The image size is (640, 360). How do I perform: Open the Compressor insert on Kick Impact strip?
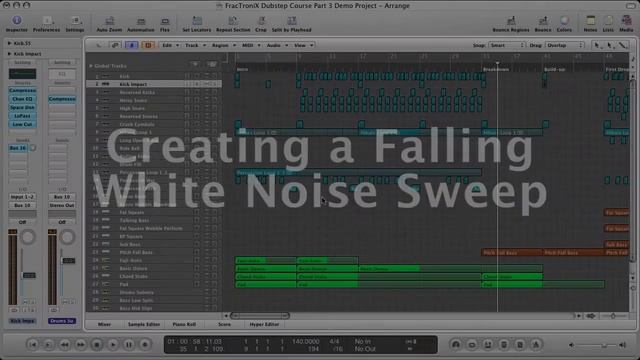point(22,90)
